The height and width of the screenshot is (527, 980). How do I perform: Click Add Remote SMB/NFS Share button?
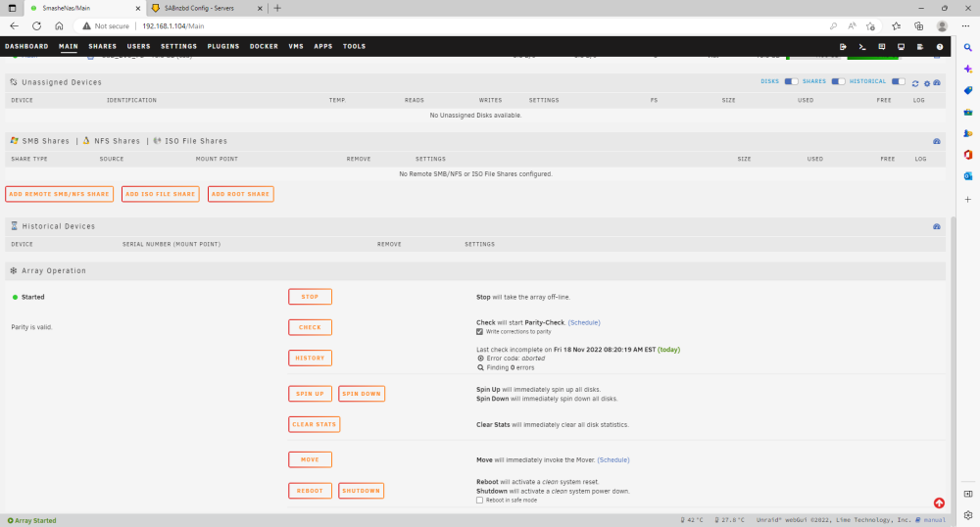pos(60,194)
